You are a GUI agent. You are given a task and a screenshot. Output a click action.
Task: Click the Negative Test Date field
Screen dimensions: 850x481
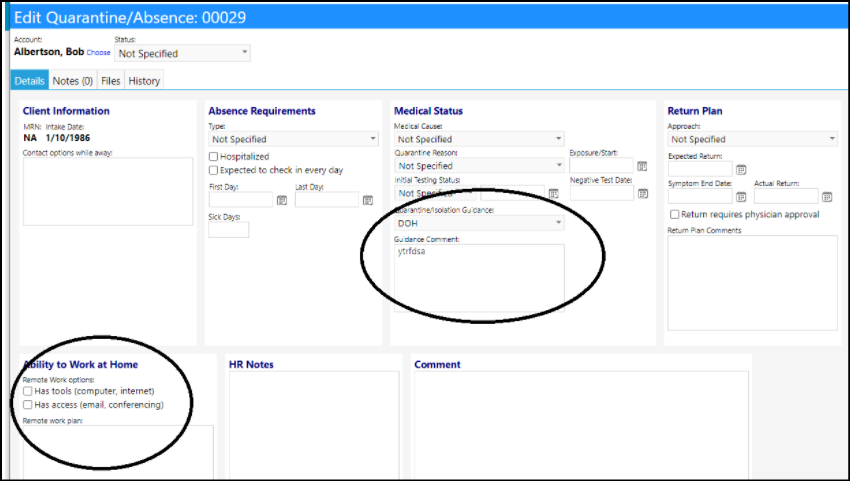(602, 193)
